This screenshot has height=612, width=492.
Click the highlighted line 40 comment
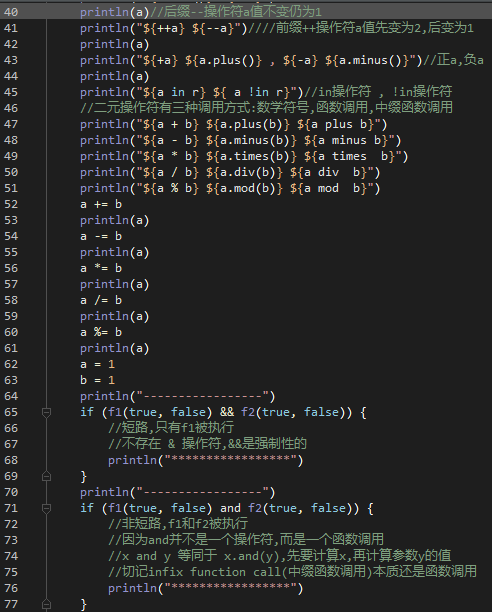pyautogui.click(x=236, y=12)
